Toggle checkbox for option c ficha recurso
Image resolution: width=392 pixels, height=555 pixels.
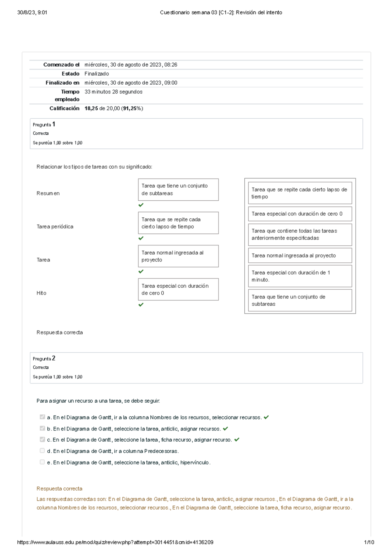pos(42,439)
